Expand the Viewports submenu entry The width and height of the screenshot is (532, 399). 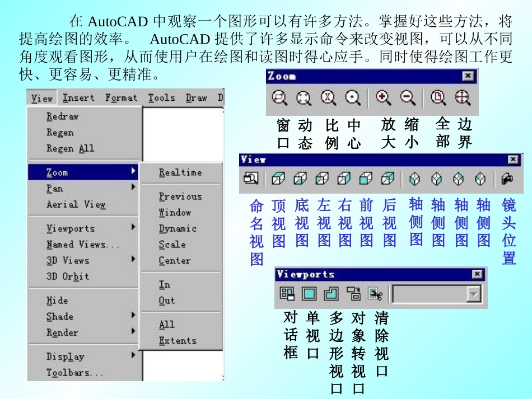(x=83, y=228)
